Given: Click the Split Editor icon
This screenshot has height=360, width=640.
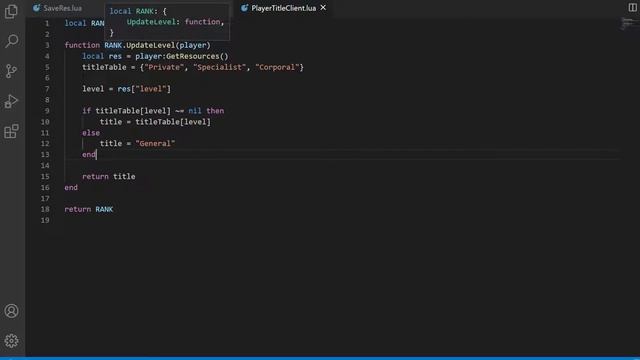Looking at the screenshot, I should [x=633, y=7].
